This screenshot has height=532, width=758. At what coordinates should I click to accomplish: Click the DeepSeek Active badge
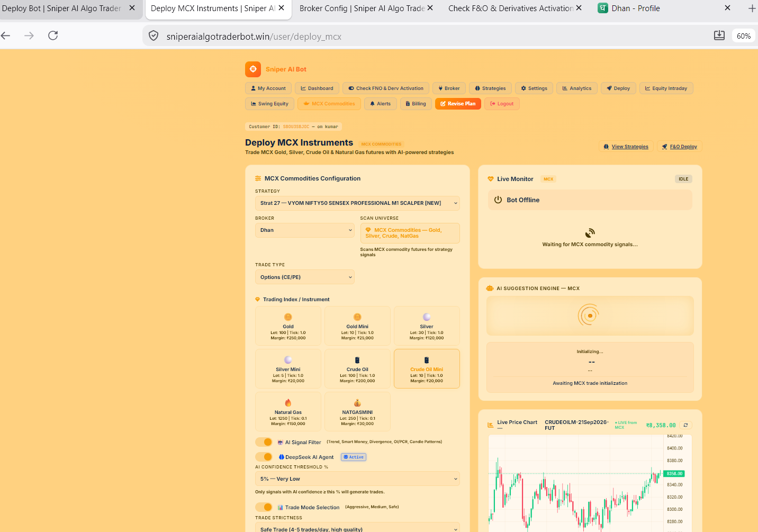[x=354, y=457]
